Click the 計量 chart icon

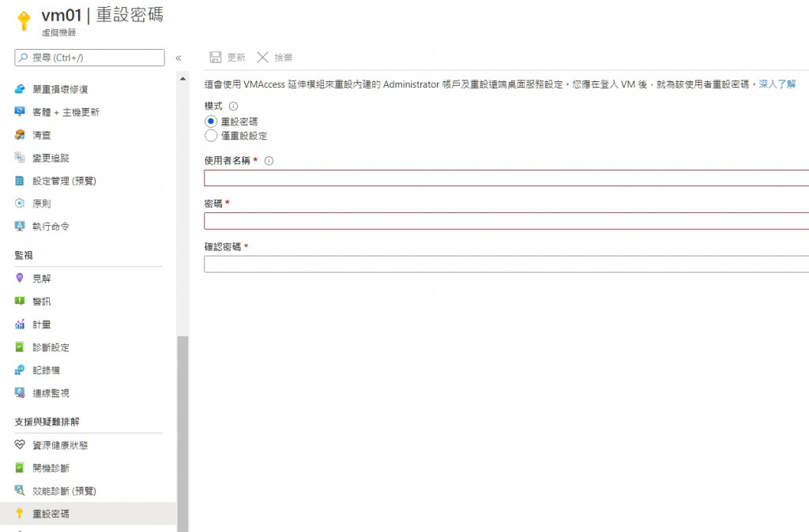click(20, 324)
